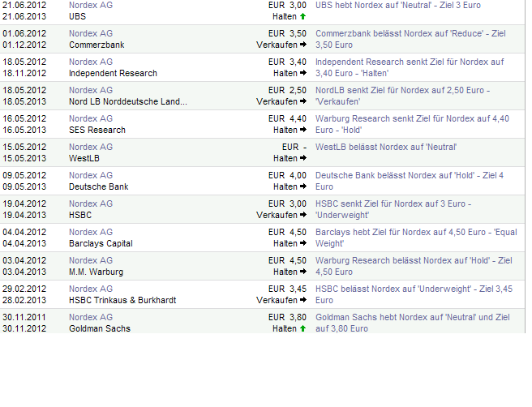Select the analyst name 'SES Research'

tap(97, 130)
